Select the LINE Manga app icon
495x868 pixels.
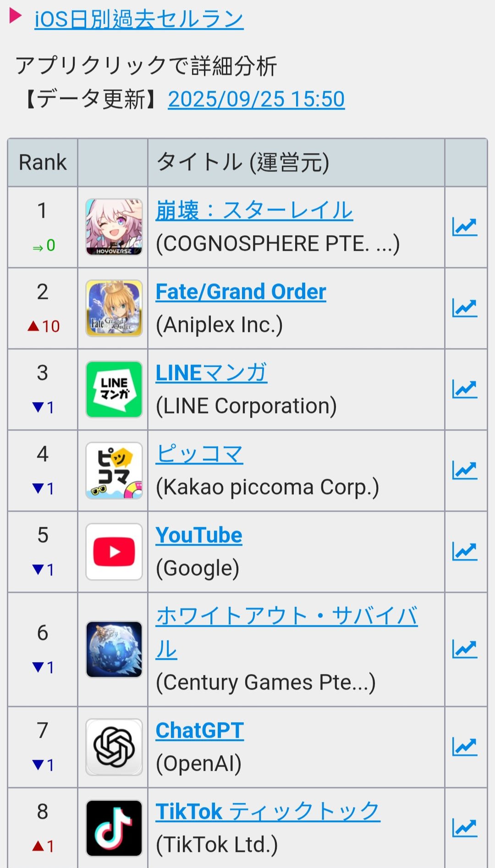[x=114, y=389]
